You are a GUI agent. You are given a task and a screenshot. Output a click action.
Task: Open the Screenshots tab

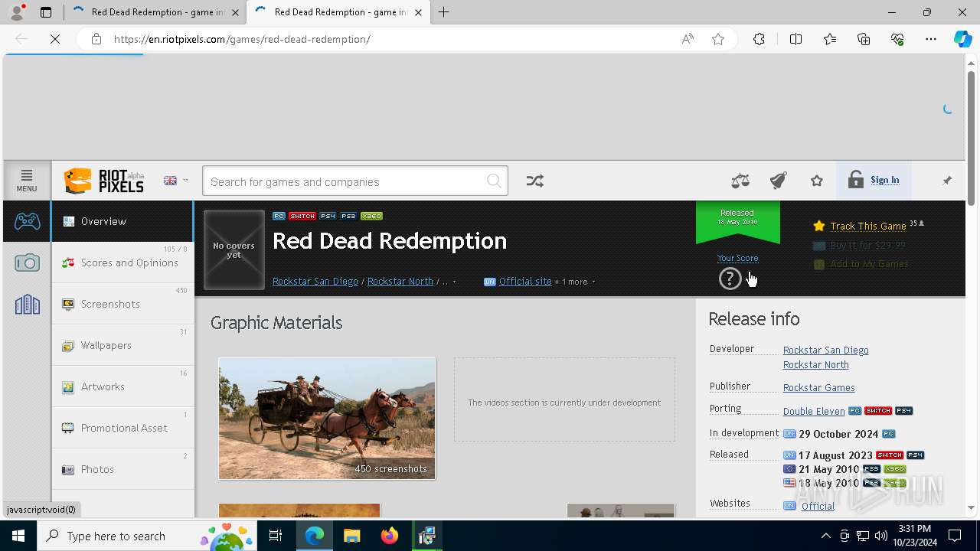coord(122,304)
